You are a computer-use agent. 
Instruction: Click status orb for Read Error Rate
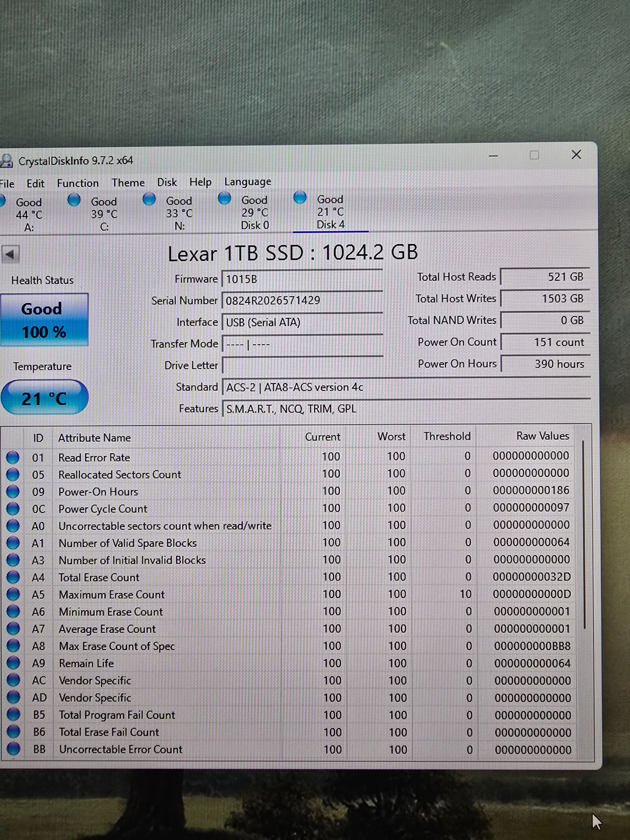tap(12, 457)
